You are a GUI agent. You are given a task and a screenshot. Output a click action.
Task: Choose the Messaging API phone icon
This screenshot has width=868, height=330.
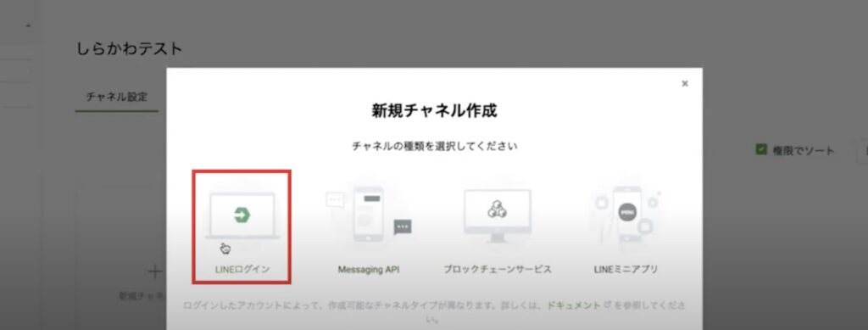pyautogui.click(x=369, y=214)
